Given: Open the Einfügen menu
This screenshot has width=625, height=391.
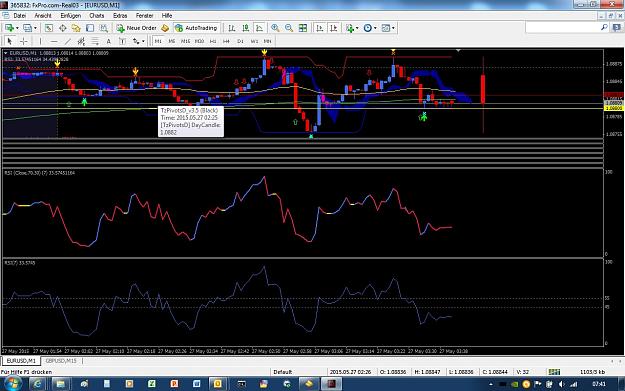Looking at the screenshot, I should click(x=71, y=16).
